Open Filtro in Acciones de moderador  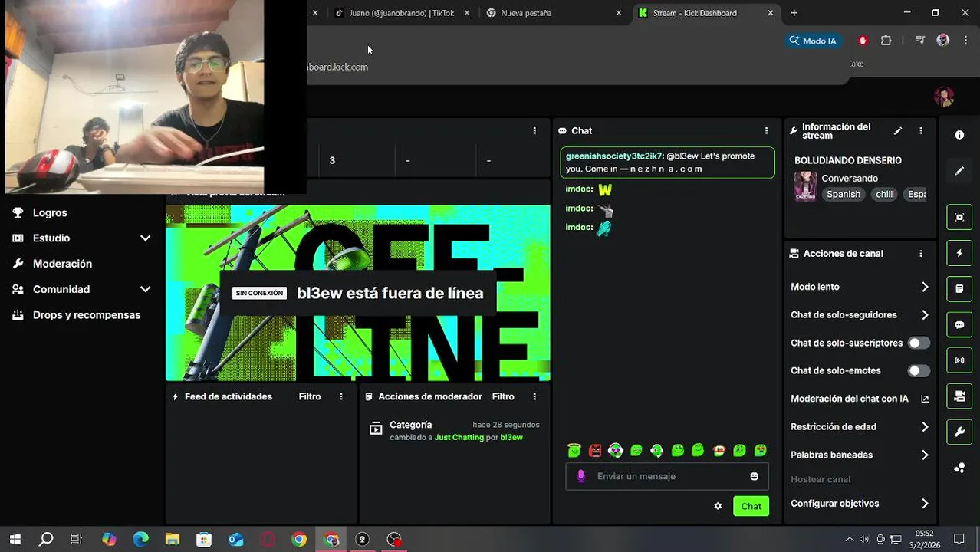click(x=503, y=396)
